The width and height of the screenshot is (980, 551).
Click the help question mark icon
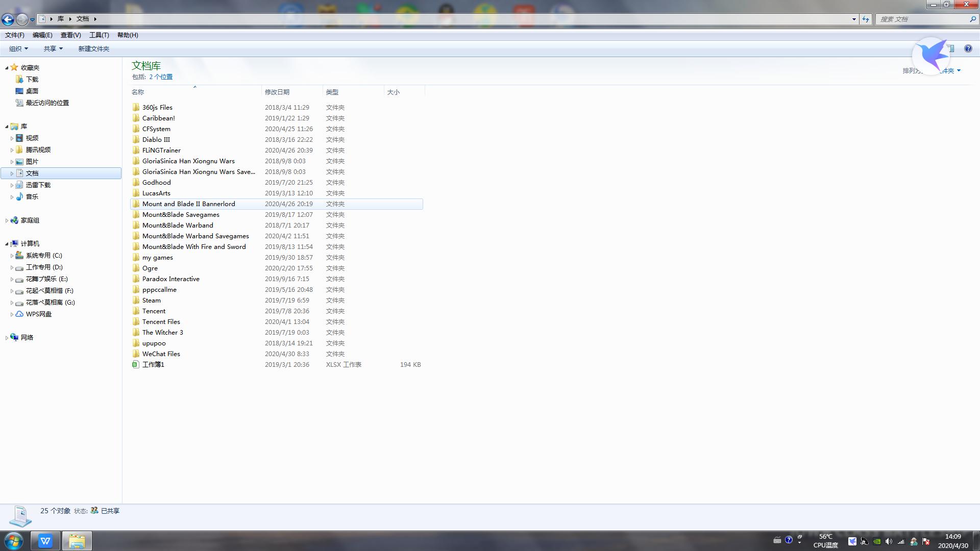point(968,48)
